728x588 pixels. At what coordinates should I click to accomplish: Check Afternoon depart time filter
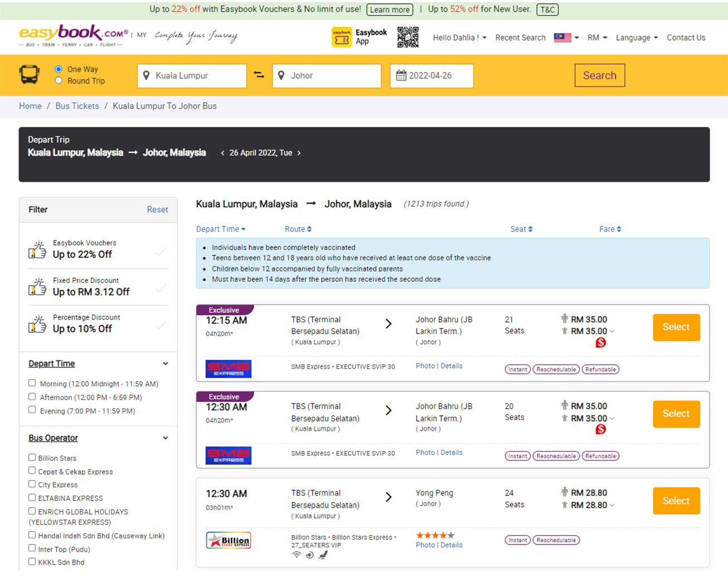32,397
